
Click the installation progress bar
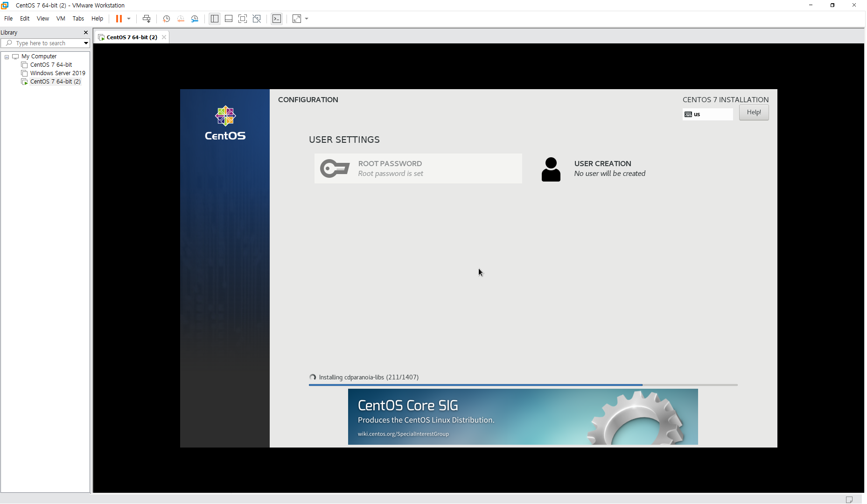pos(523,385)
